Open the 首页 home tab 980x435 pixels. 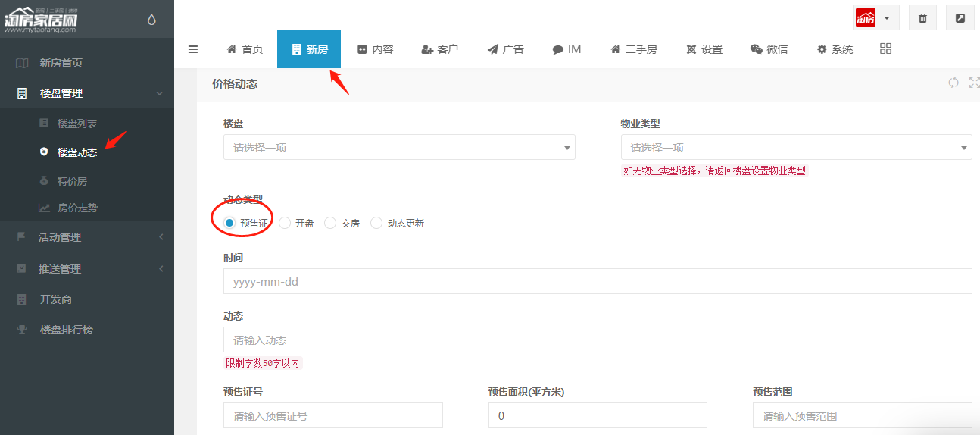point(245,49)
